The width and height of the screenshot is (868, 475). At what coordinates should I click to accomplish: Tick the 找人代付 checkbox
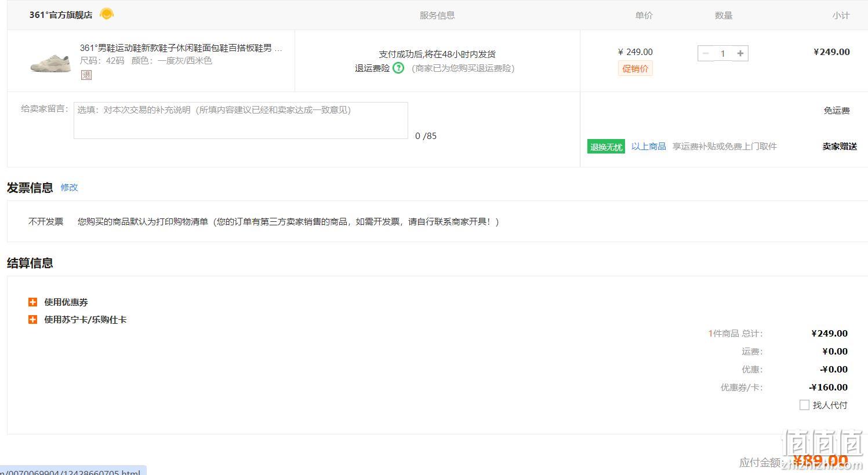point(804,405)
